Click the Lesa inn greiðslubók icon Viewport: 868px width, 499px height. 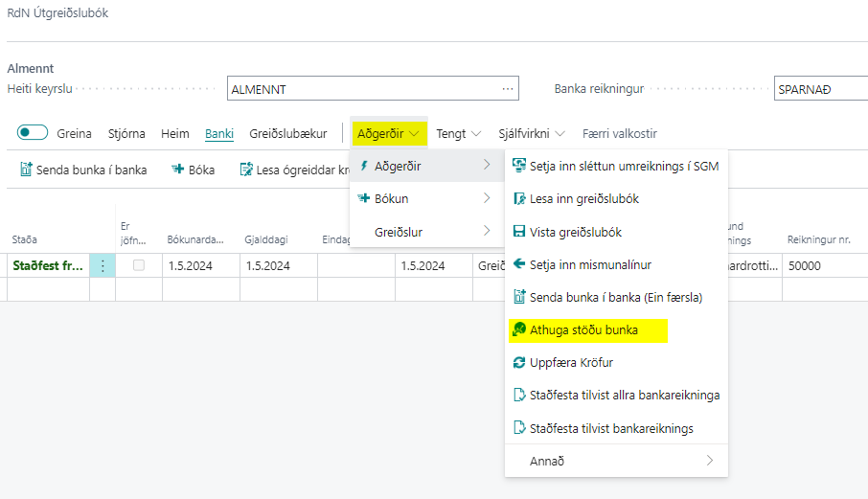tap(519, 199)
